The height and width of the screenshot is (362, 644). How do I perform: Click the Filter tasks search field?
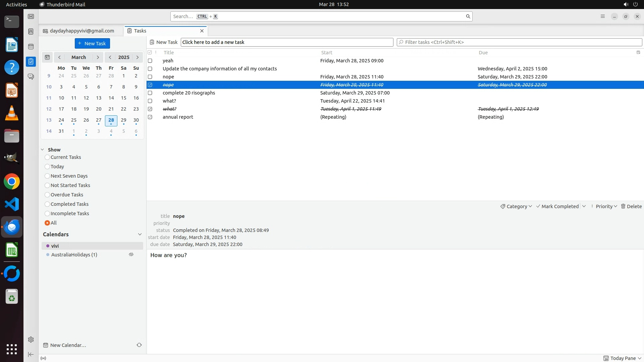coord(519,42)
